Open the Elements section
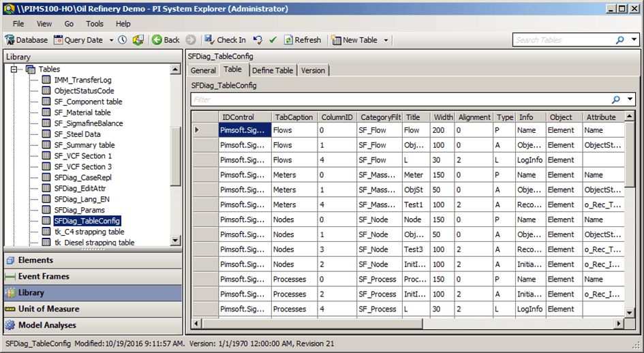This screenshot has height=353, width=644. (x=93, y=260)
